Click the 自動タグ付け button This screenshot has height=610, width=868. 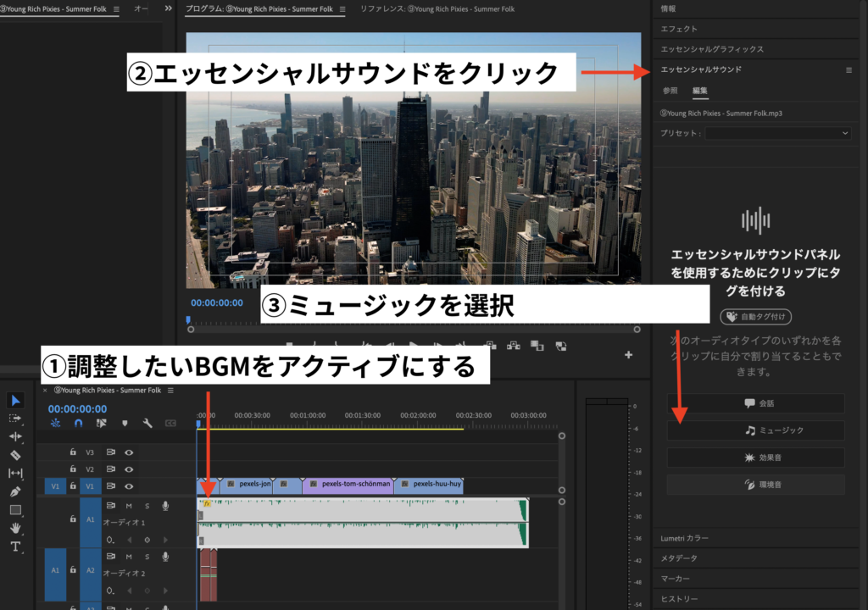[x=755, y=317]
